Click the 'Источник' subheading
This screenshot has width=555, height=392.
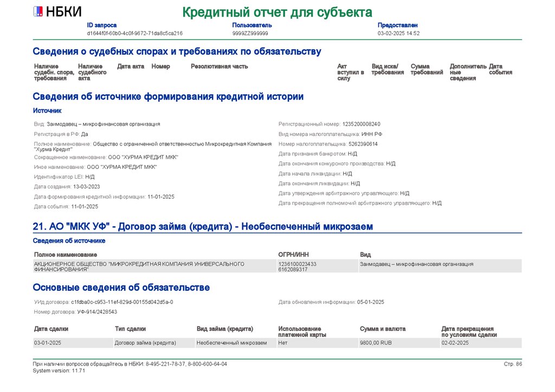click(x=47, y=110)
